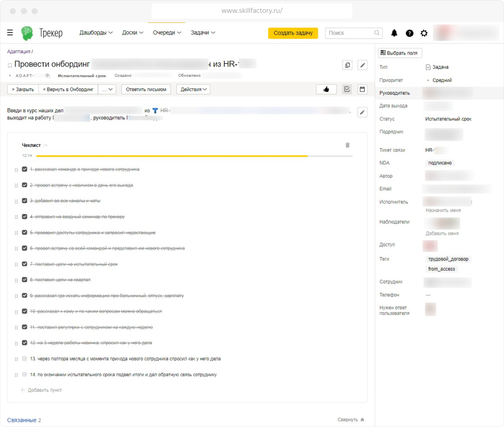
Task: Uncheck item 2 meeting on first day
Action: (x=24, y=185)
